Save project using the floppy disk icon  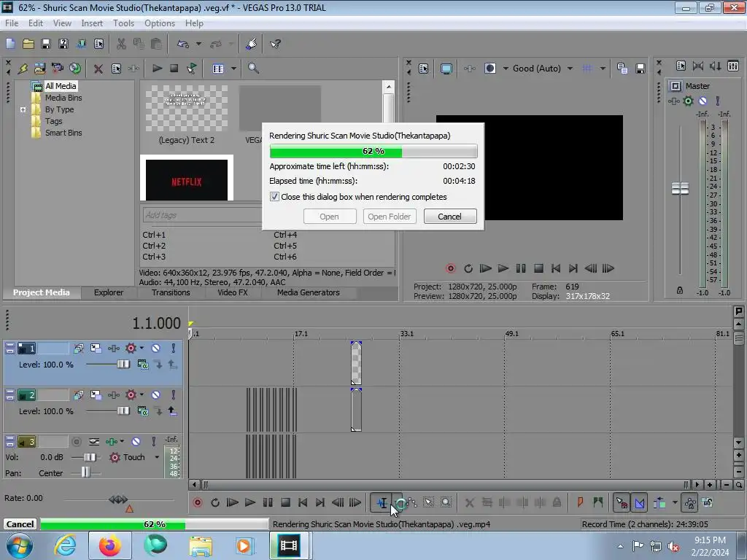[46, 44]
